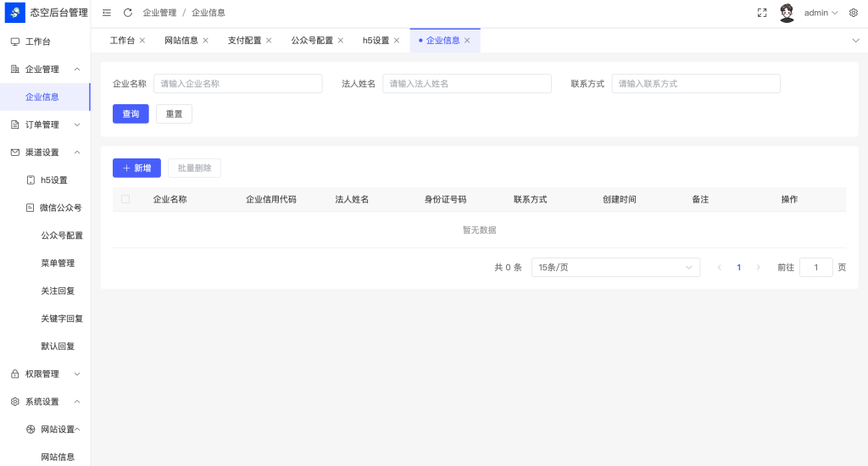
Task: Switch to the 支付配置 tab
Action: coord(244,41)
